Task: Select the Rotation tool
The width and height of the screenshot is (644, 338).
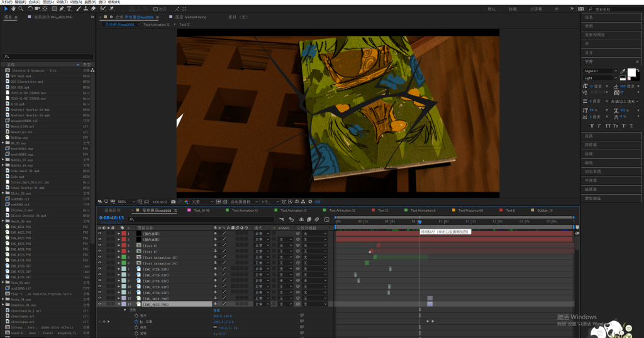Action: click(30, 9)
